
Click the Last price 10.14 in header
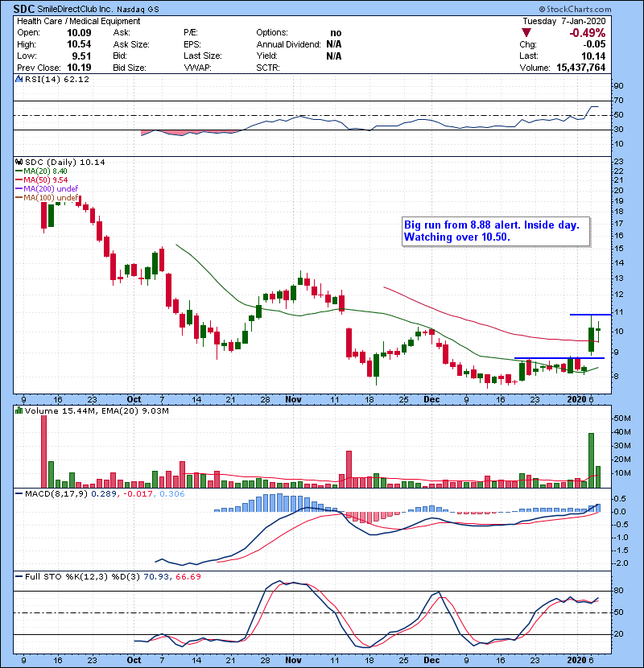[x=593, y=56]
